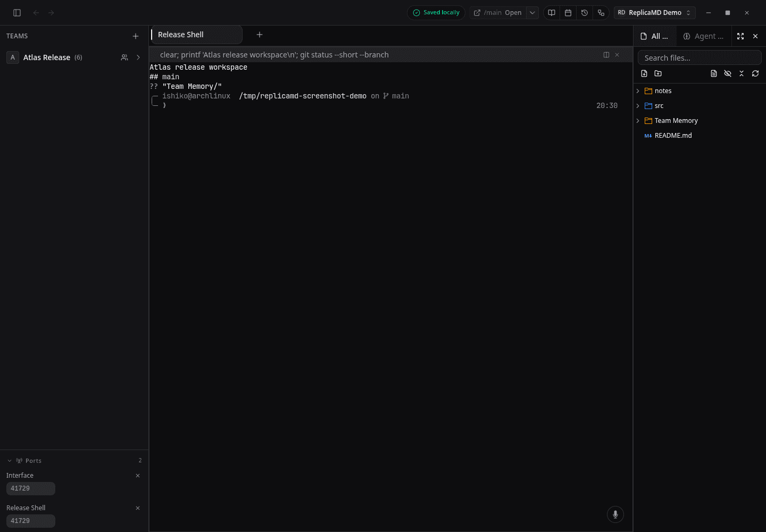
Task: Click the terminal command header text
Action: pyautogui.click(x=274, y=55)
